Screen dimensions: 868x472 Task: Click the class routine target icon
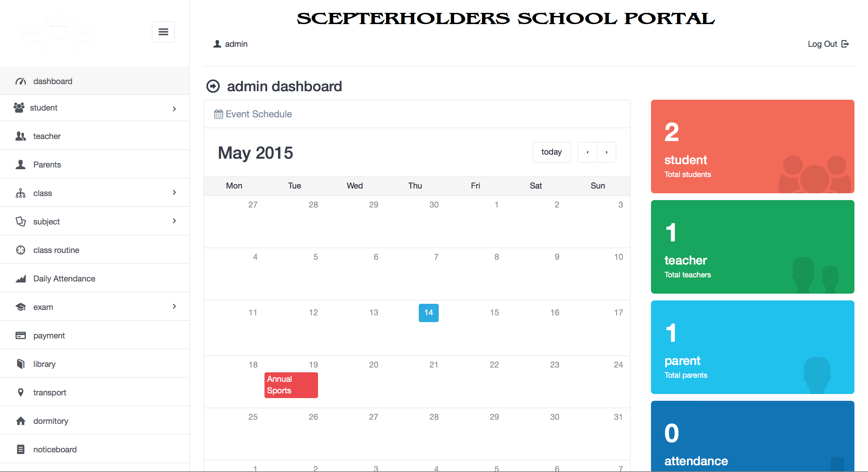point(21,250)
